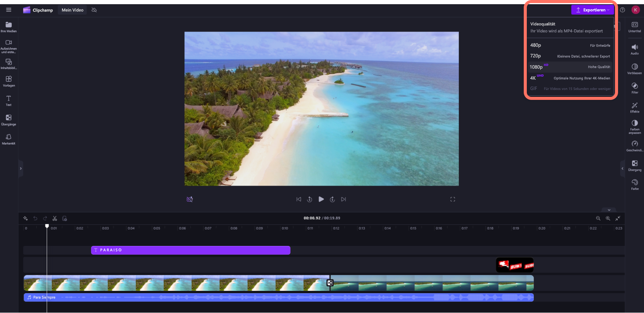Select 720p export quality
The width and height of the screenshot is (644, 313).
point(570,56)
